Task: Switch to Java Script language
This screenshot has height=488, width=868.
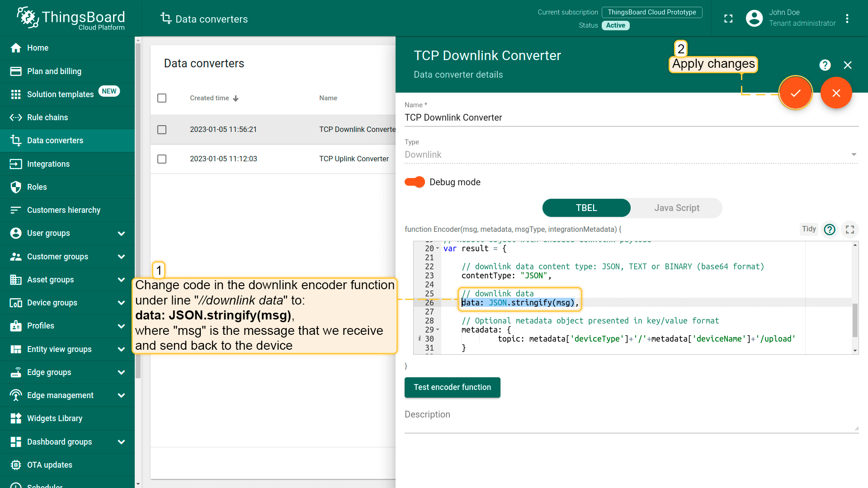Action: point(677,208)
